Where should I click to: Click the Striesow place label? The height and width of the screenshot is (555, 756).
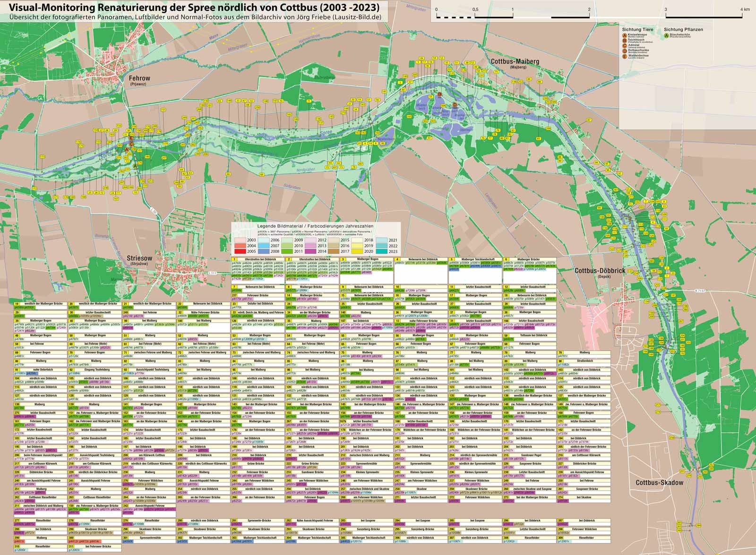pos(140,258)
